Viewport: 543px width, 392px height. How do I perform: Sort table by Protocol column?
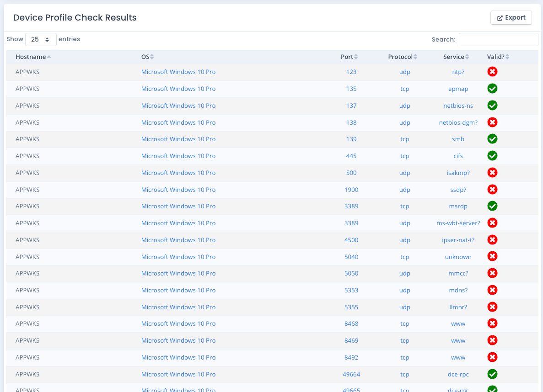coord(403,57)
